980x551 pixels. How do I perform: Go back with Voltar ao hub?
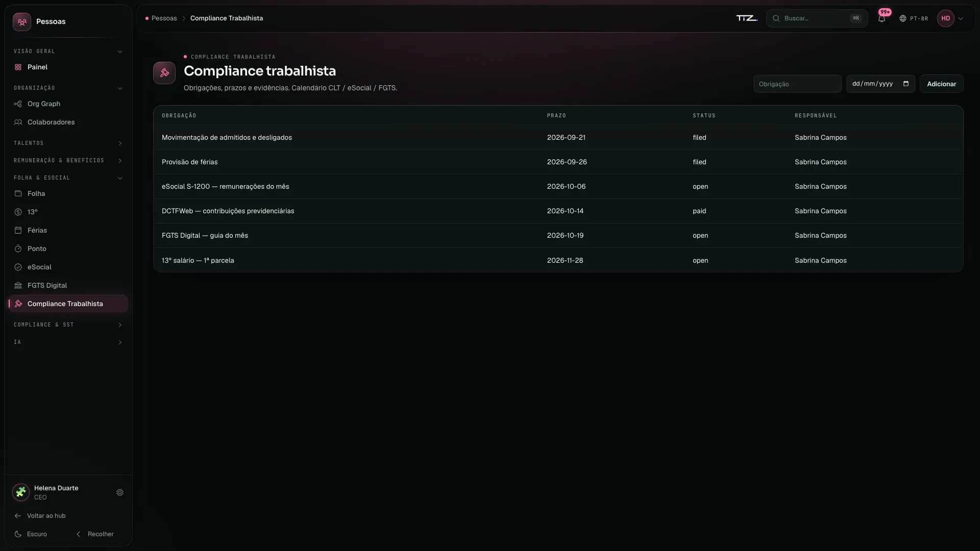coord(40,516)
